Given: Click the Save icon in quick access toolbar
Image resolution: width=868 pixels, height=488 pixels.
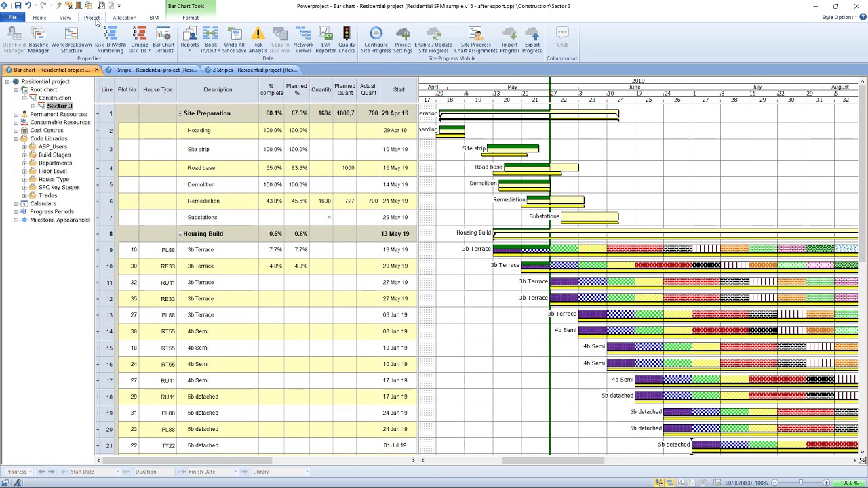Looking at the screenshot, I should pyautogui.click(x=18, y=6).
